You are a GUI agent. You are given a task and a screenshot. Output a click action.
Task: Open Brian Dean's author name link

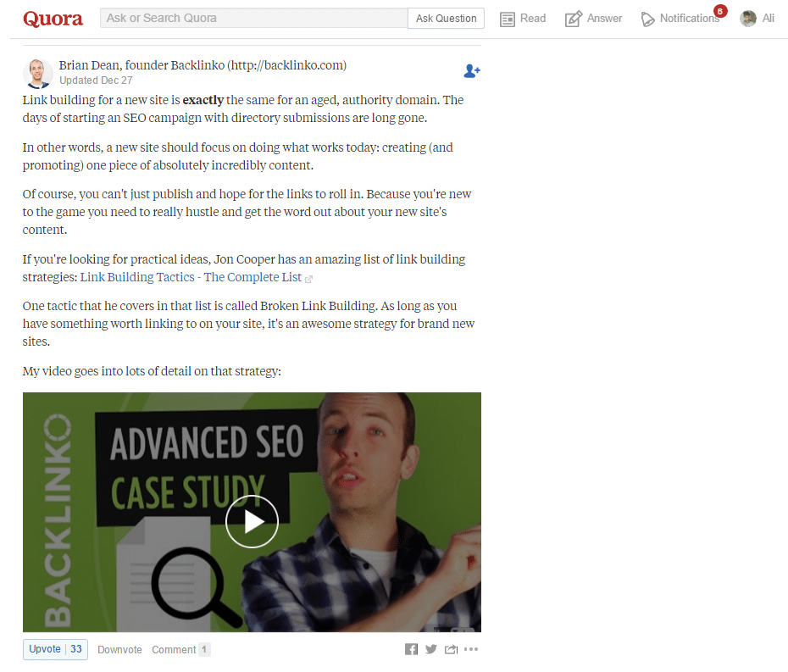[203, 65]
